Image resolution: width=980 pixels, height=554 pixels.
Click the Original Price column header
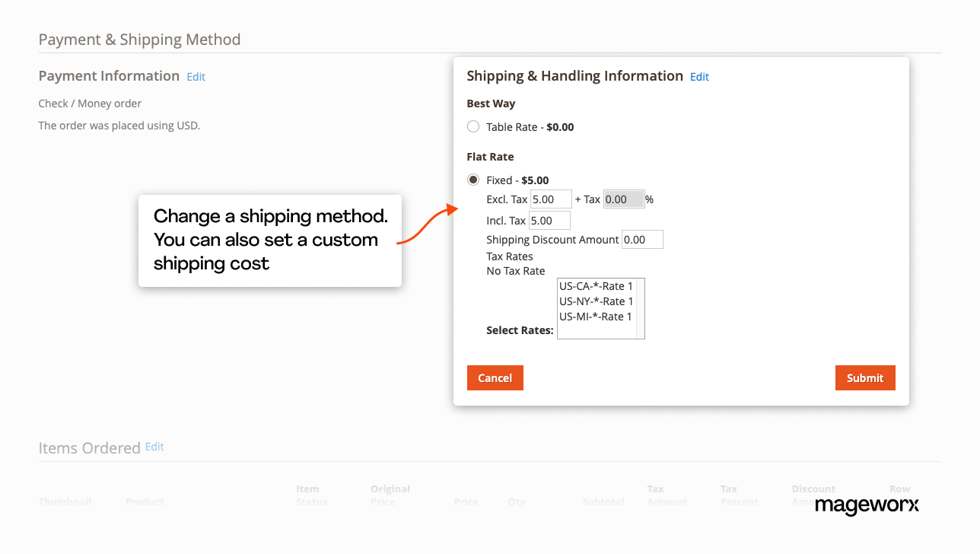(390, 495)
